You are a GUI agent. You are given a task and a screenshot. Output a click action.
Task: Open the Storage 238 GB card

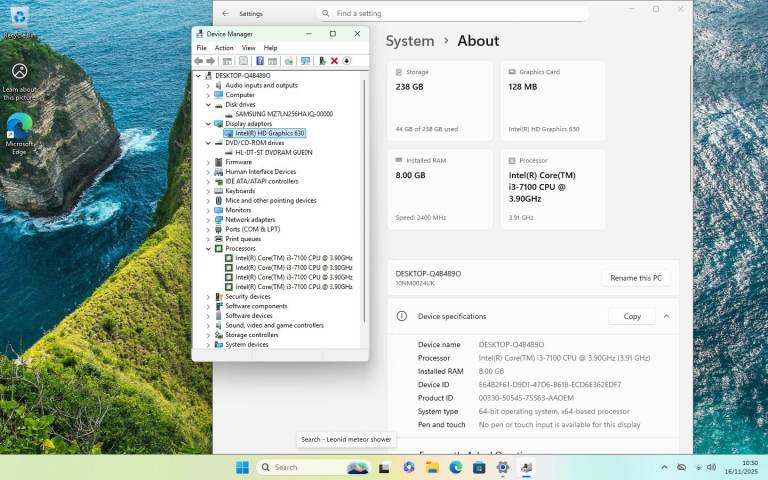[440, 101]
